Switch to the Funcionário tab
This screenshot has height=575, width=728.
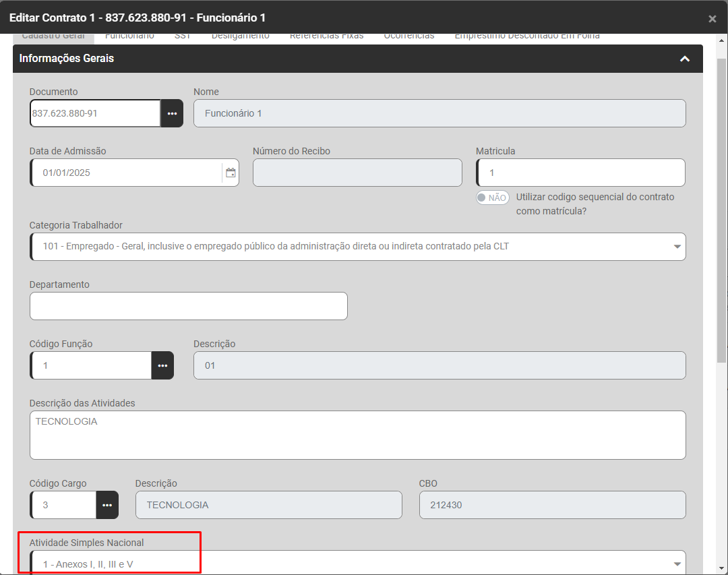point(129,36)
